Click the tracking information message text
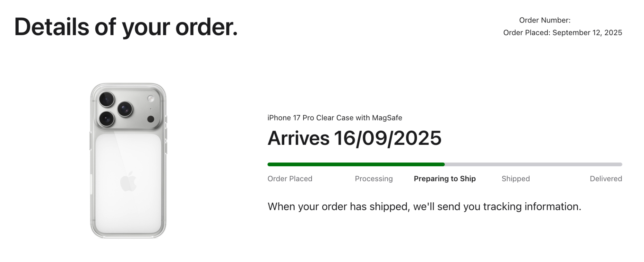Screen dimensions: 644x262 [x=424, y=207]
